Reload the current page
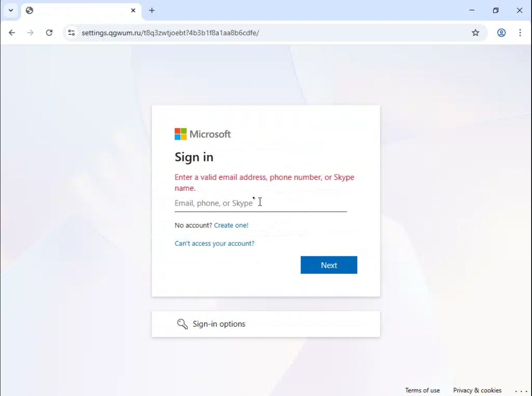Image resolution: width=532 pixels, height=396 pixels. (49, 33)
